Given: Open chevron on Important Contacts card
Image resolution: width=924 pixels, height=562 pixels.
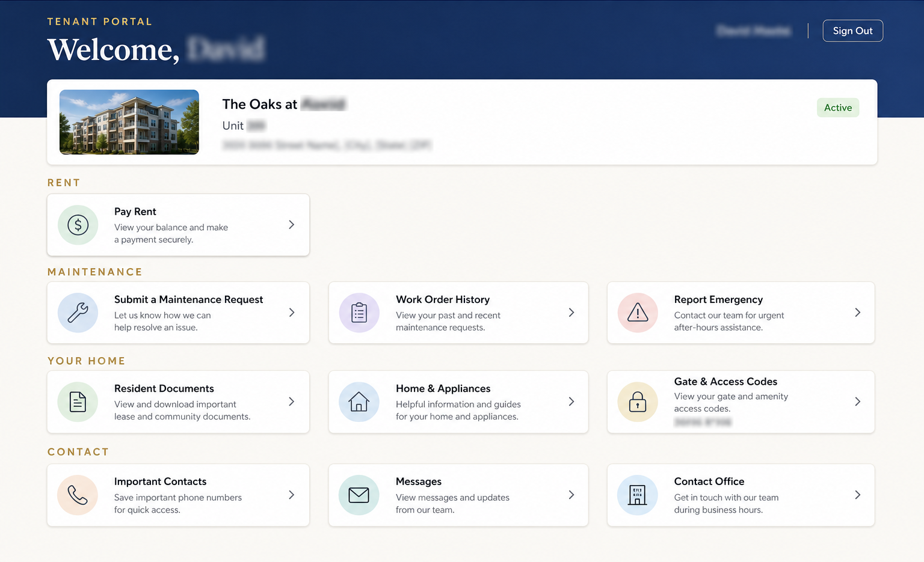Looking at the screenshot, I should pos(292,495).
